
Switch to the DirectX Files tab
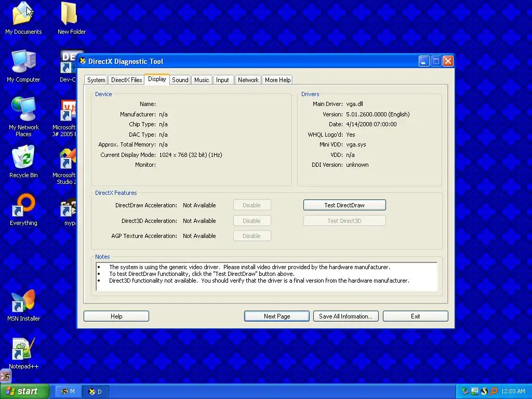(127, 79)
